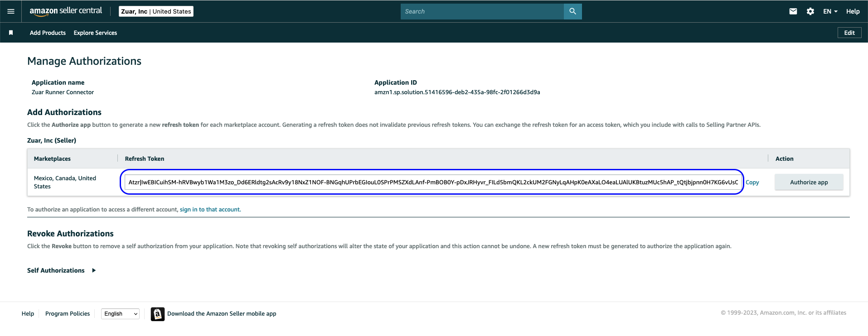Click the Amazon Seller mobile app icon
Viewport: 868px width, 336px height.
point(157,314)
